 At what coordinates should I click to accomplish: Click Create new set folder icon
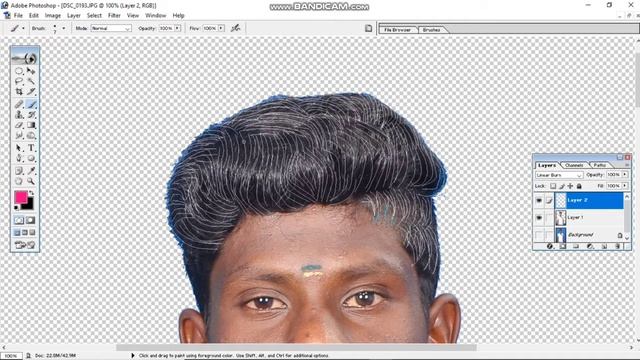[576, 246]
